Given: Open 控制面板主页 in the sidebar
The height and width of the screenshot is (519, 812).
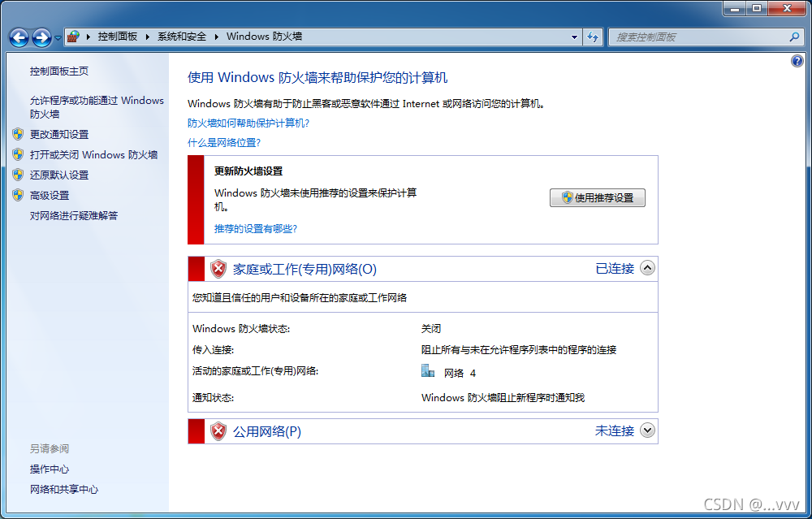Looking at the screenshot, I should 59,71.
